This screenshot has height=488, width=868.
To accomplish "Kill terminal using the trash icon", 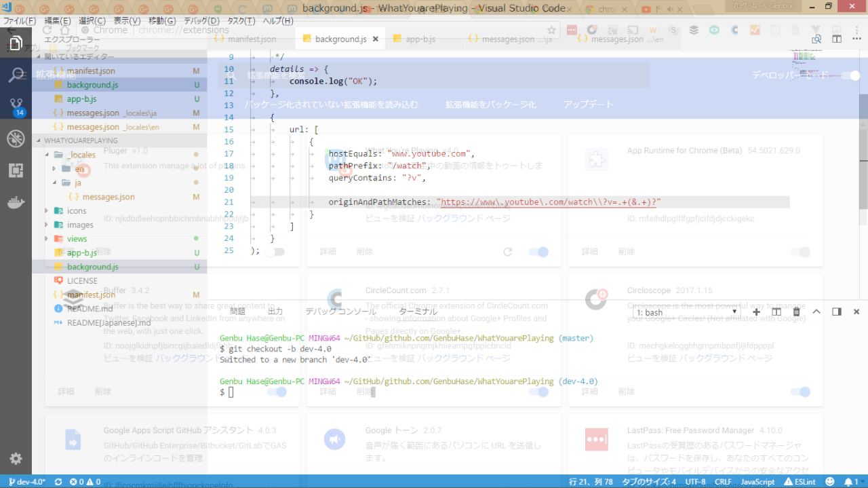I will [x=797, y=312].
